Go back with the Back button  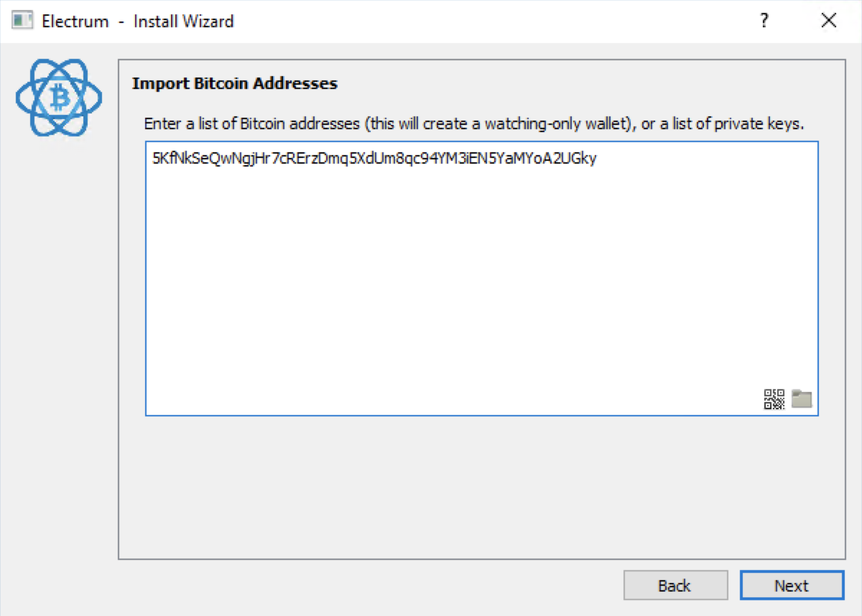[x=675, y=586]
